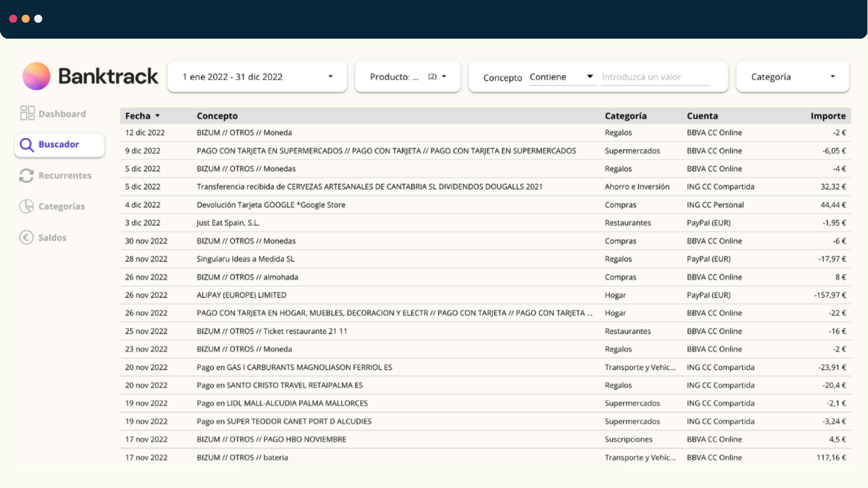Click the amount 44,44 €
Screen dimensions: 868x488
833,205
